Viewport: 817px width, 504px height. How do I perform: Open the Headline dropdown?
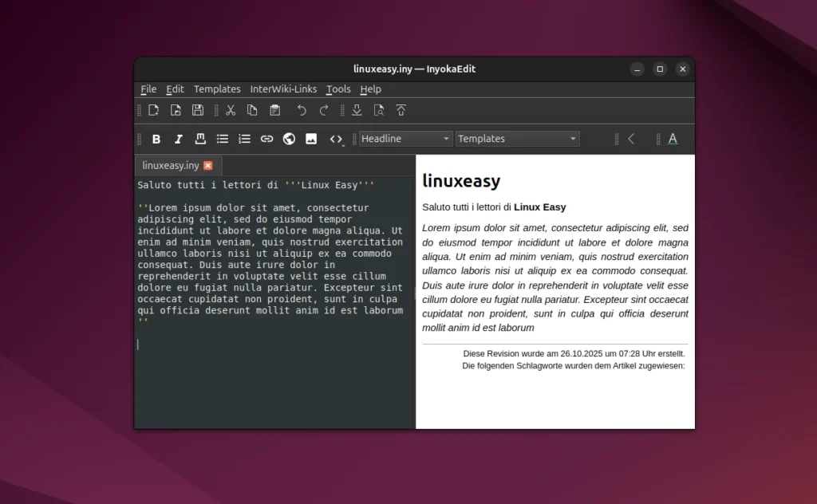coord(405,138)
